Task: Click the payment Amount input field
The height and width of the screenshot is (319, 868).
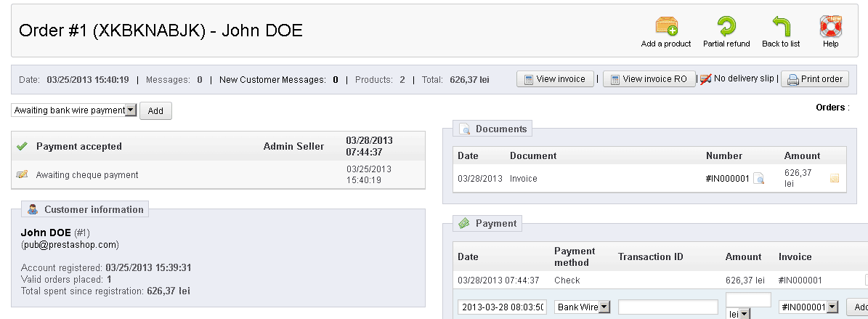Action: click(x=748, y=299)
